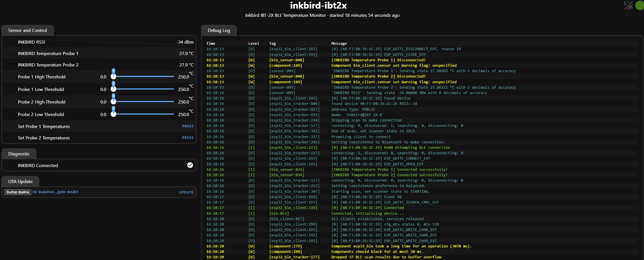Click 'Found device 40:F3:B0:36:1C:29 RSSI=-34' log line
The height and width of the screenshot is (260, 644).
tap(374, 103)
